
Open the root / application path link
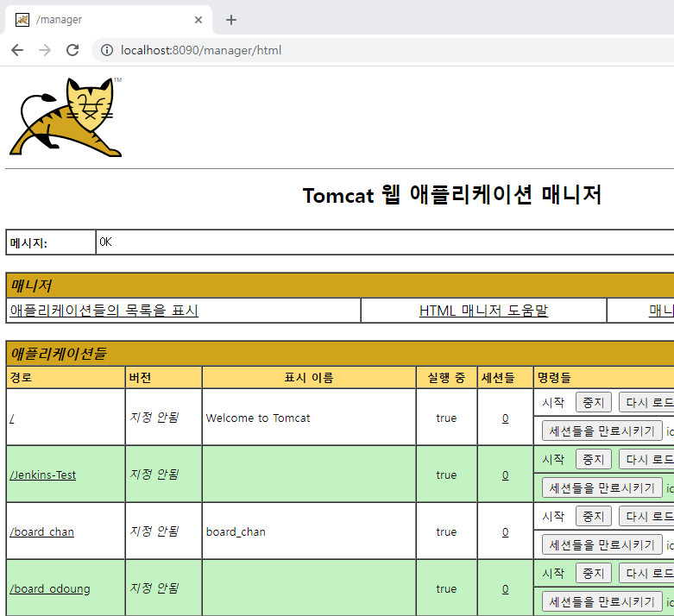[x=11, y=418]
